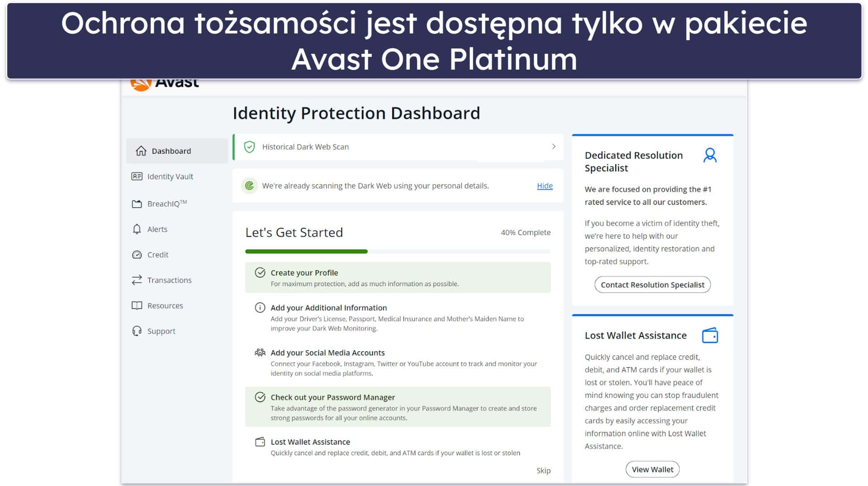Click the Support headset icon
The image size is (868, 486).
pos(137,331)
